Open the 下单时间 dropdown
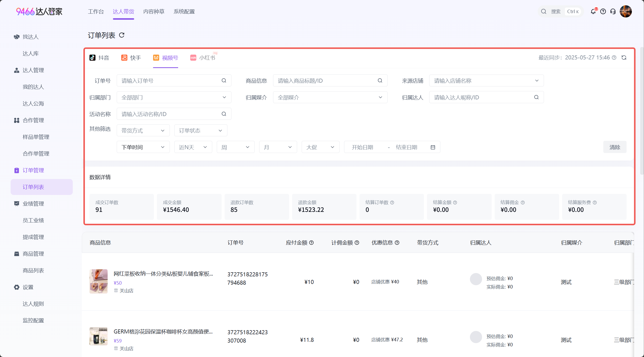Image resolution: width=644 pixels, height=357 pixels. [x=143, y=147]
